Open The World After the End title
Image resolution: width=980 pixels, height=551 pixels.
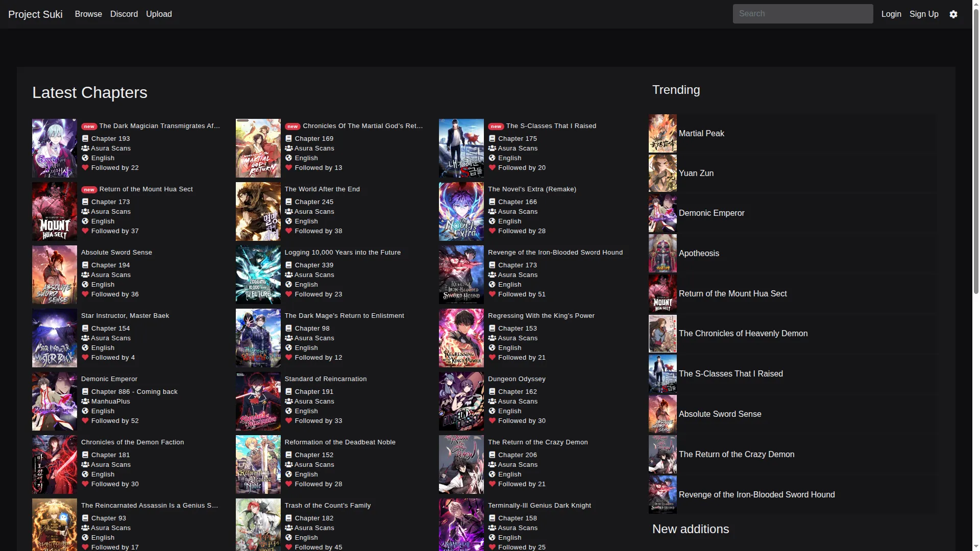tap(322, 189)
